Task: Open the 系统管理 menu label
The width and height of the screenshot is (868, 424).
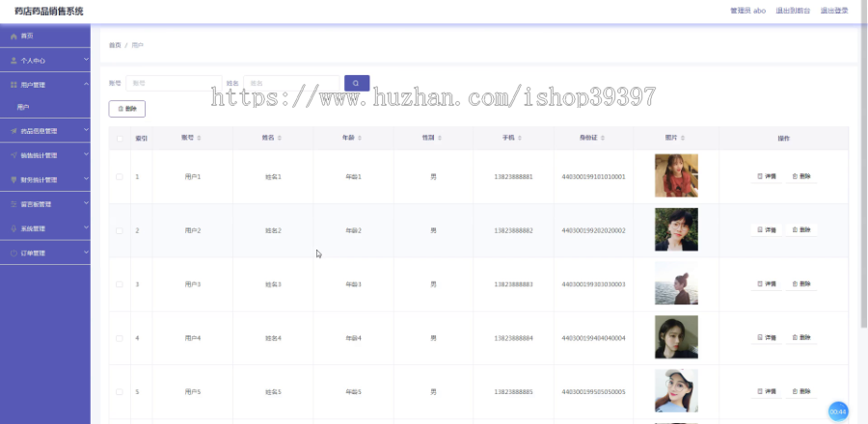Action: 33,228
